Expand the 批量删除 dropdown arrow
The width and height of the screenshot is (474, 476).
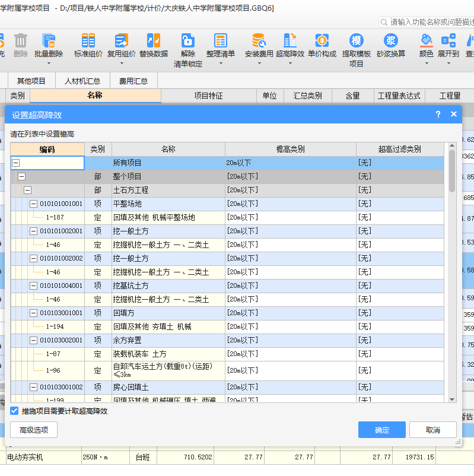click(x=49, y=64)
